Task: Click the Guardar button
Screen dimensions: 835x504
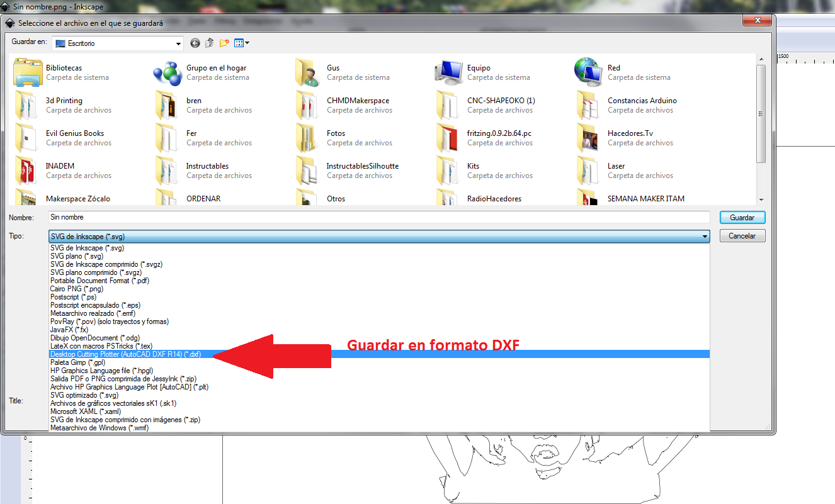Action: point(742,217)
